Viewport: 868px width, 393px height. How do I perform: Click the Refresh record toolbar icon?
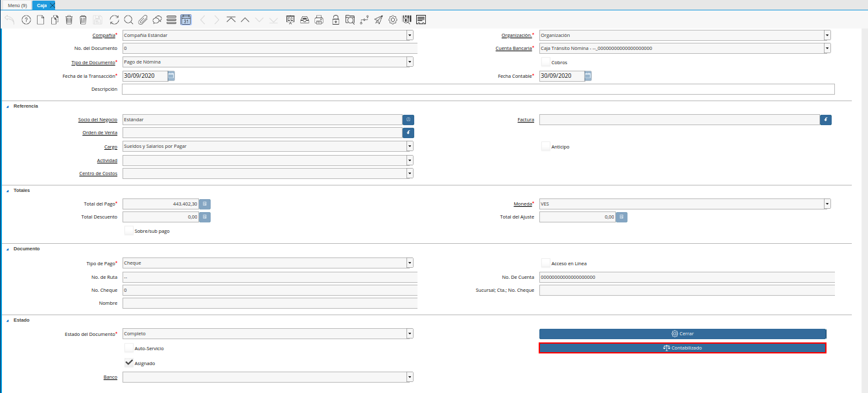[114, 20]
